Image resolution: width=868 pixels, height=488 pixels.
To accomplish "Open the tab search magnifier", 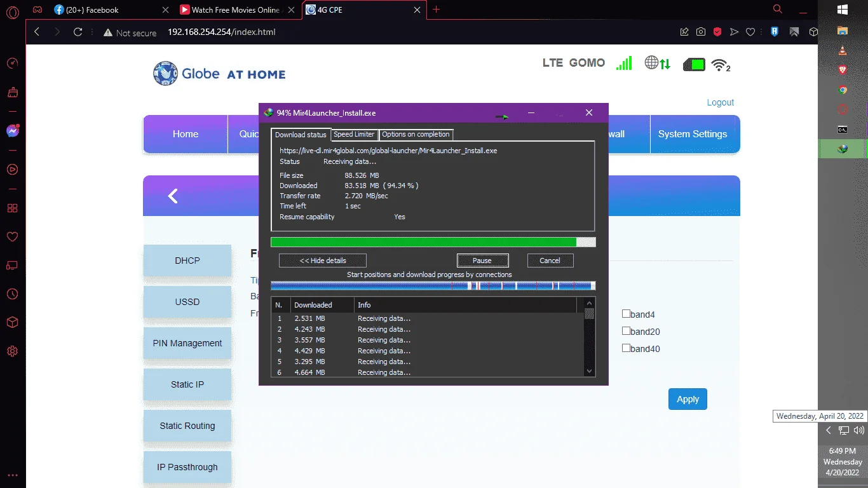I will (777, 10).
